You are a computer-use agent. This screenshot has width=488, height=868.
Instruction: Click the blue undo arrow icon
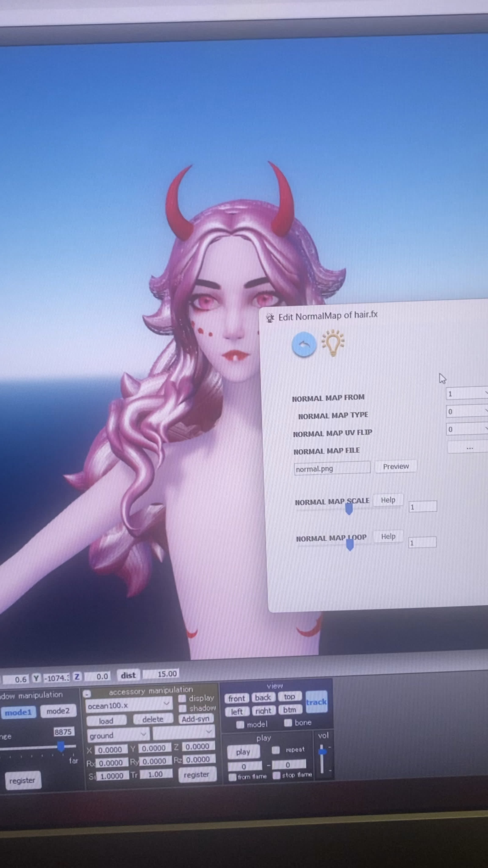[x=304, y=344]
